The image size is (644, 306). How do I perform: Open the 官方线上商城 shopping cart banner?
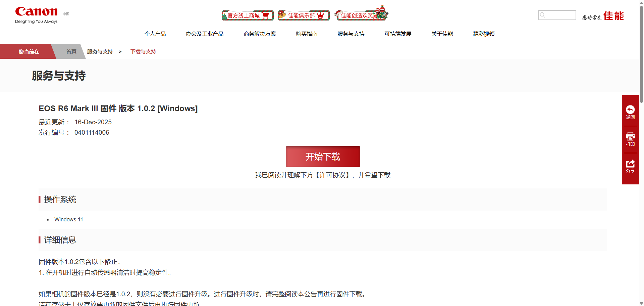point(248,15)
